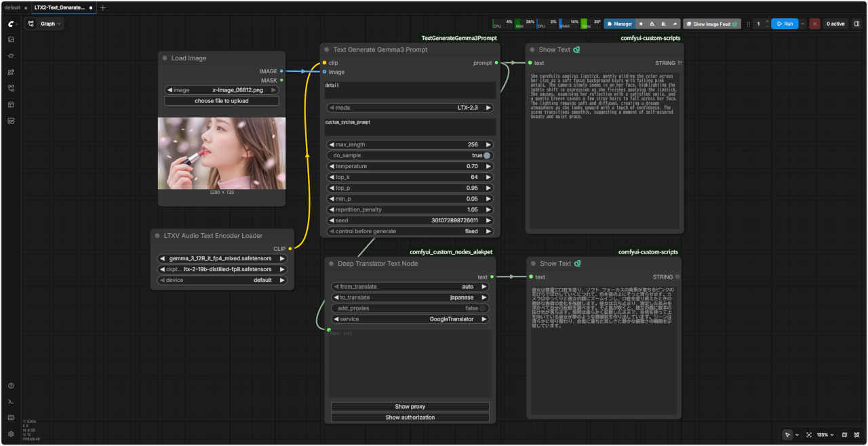Switch to the default workflow tab

point(12,7)
